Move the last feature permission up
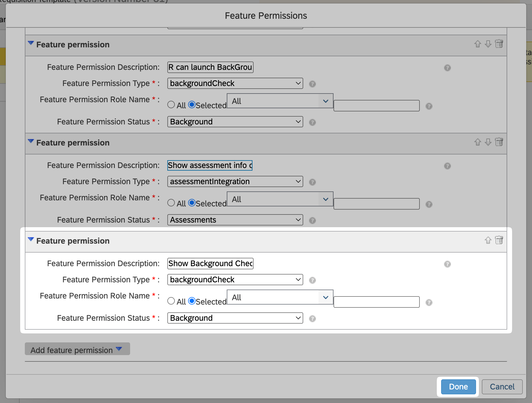Image resolution: width=532 pixels, height=403 pixels. click(x=488, y=240)
